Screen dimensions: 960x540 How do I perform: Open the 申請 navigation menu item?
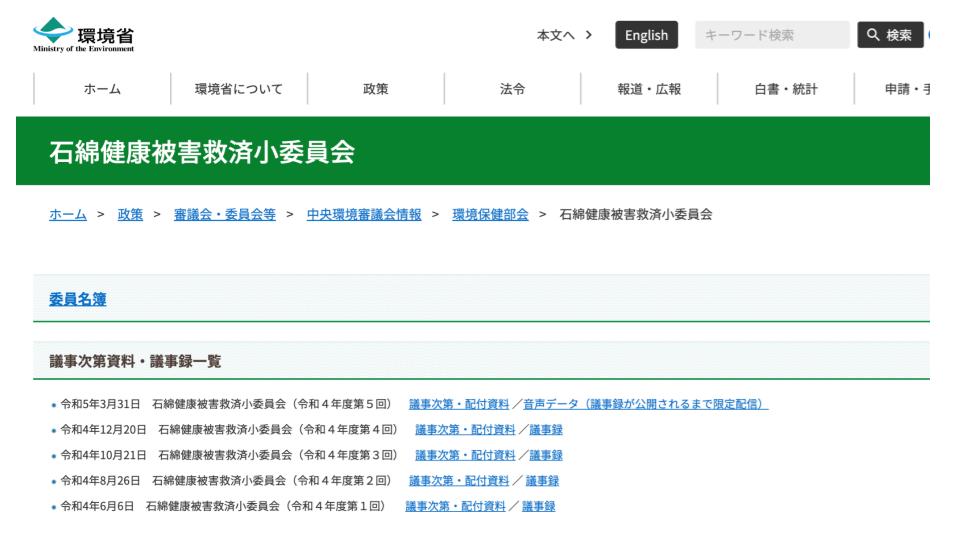point(893,89)
